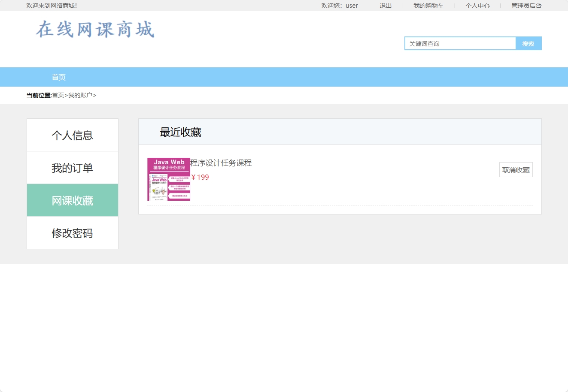The height and width of the screenshot is (392, 568).
Task: Click the Java Web course cover image
Action: click(x=168, y=179)
